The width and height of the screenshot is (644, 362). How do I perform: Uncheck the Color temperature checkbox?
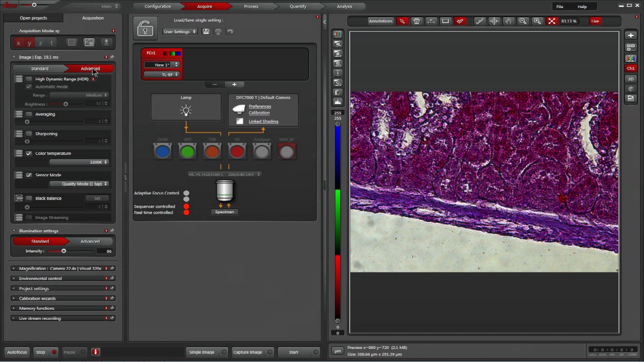(x=29, y=153)
